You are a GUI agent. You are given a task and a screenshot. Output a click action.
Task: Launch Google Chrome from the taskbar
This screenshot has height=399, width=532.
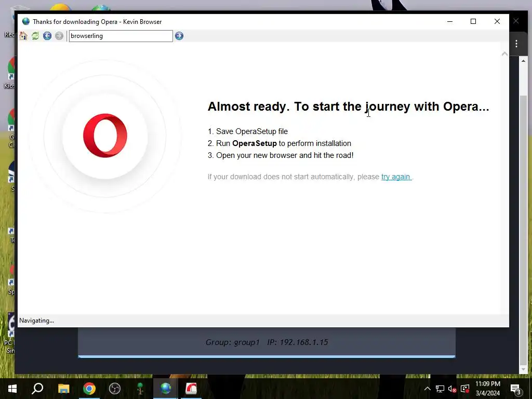[x=89, y=389]
